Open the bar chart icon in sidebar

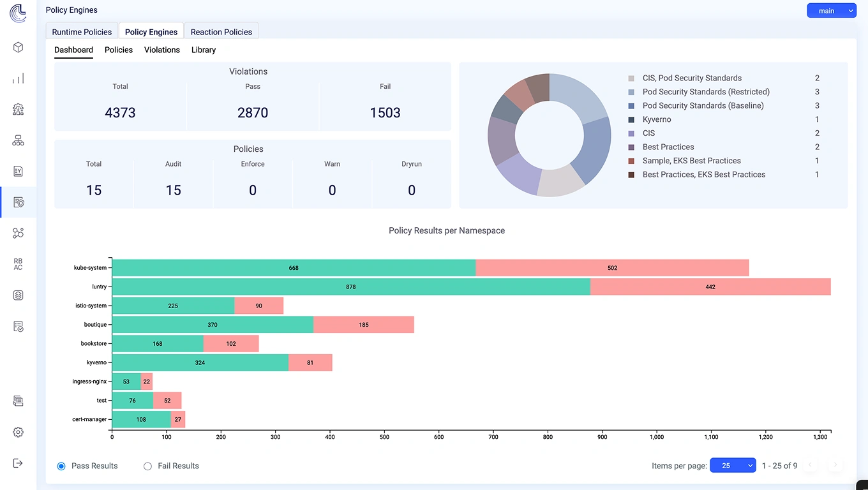point(18,78)
